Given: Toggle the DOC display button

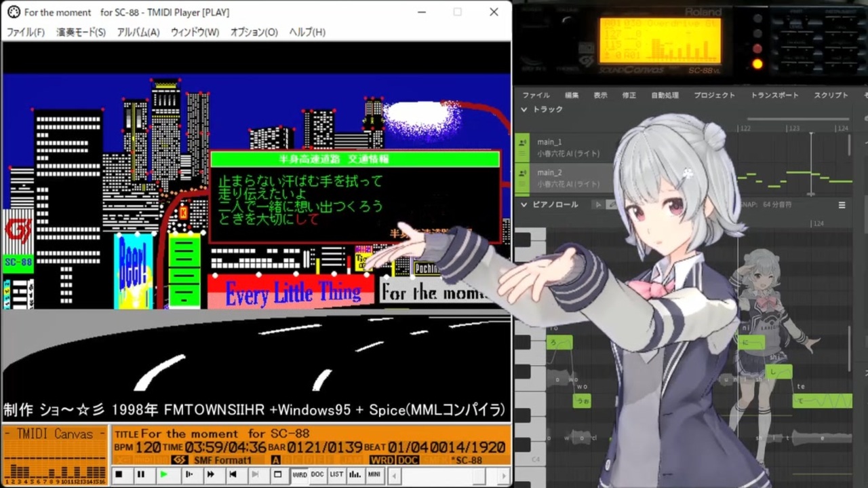Looking at the screenshot, I should pyautogui.click(x=317, y=474).
